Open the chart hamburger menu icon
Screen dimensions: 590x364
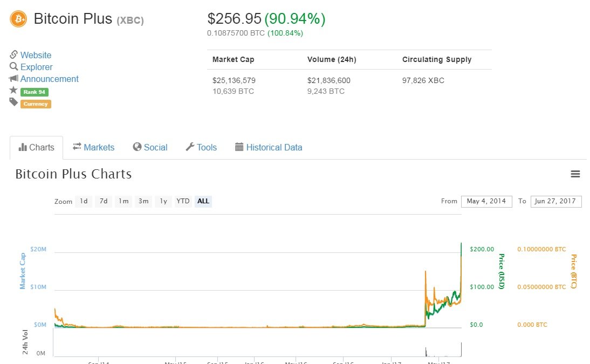pos(575,174)
